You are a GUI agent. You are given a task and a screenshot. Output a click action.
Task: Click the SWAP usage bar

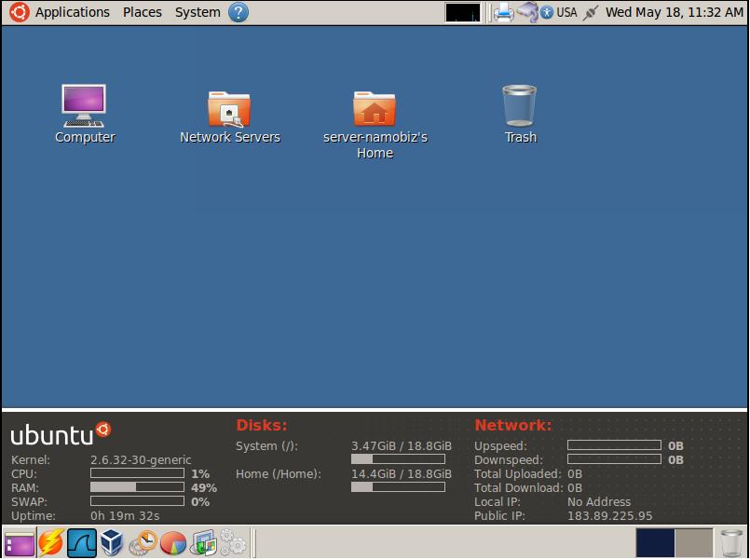tap(137, 501)
